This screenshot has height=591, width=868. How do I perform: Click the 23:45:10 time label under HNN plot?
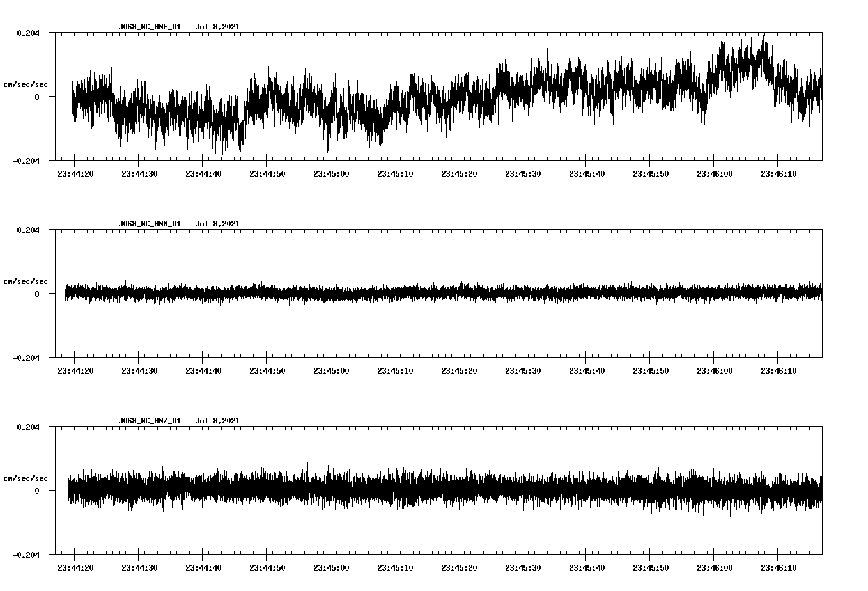(x=395, y=371)
